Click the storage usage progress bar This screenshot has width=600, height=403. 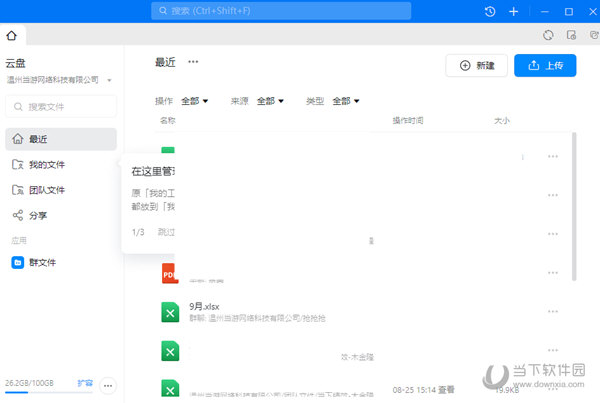49,392
